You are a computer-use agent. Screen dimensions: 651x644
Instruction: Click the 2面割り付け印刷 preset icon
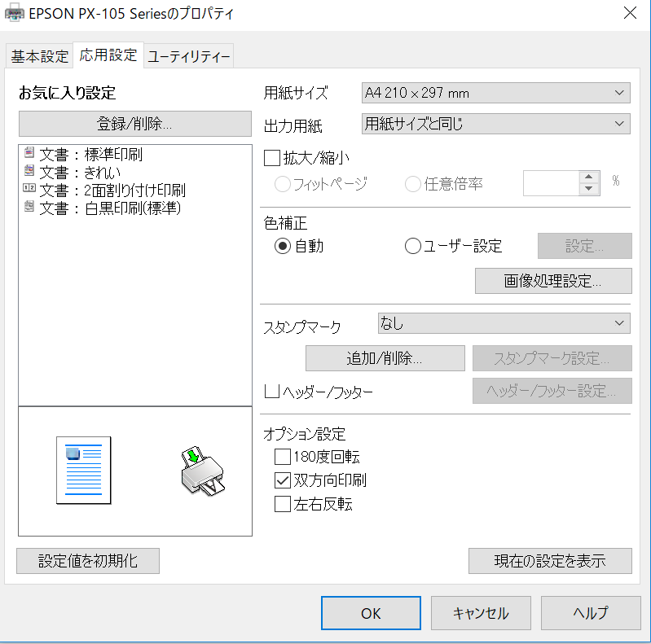[x=29, y=188]
